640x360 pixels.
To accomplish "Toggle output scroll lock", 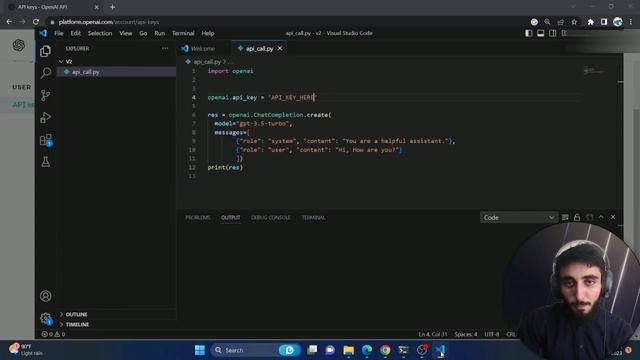I will pos(577,218).
